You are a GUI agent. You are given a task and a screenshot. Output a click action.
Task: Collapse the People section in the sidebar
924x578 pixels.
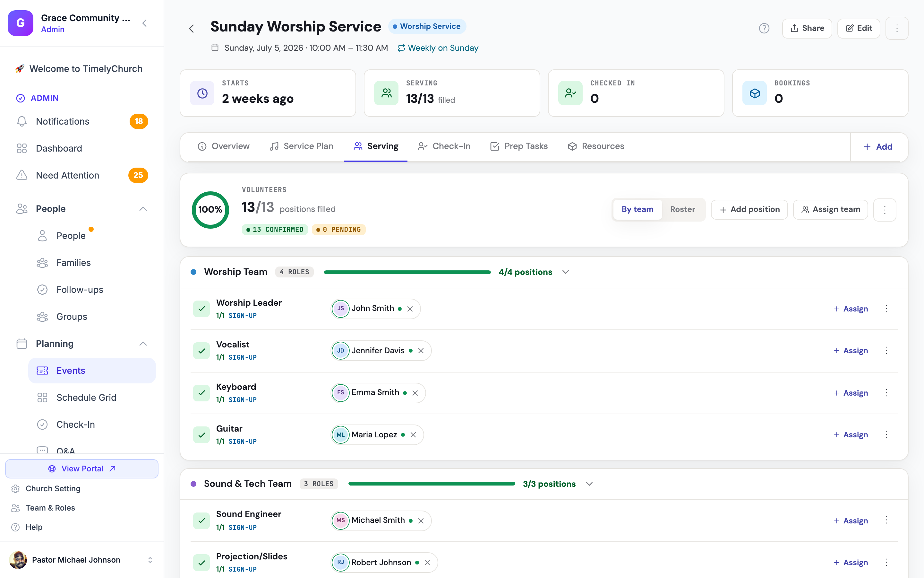tap(143, 209)
